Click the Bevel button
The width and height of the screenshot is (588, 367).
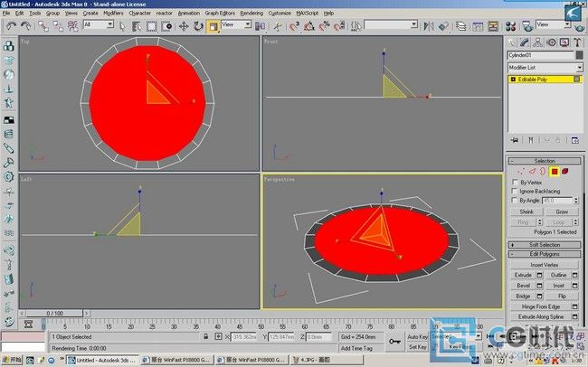523,286
